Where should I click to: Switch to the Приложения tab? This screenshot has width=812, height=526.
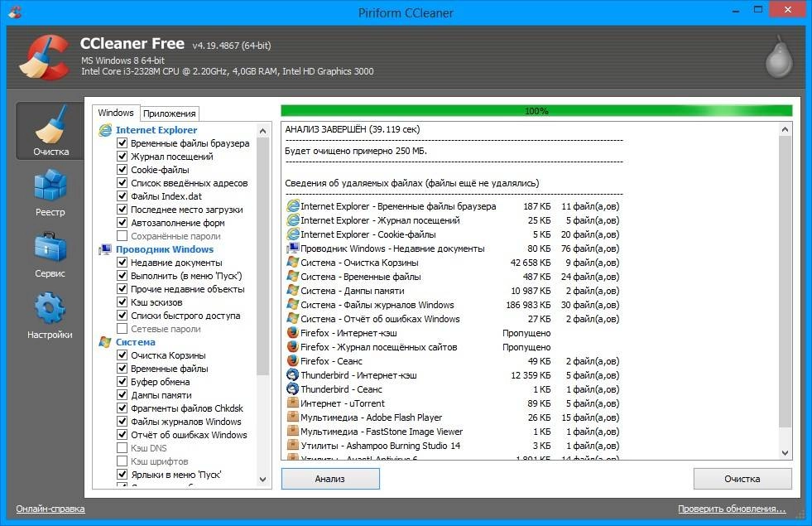(x=170, y=113)
